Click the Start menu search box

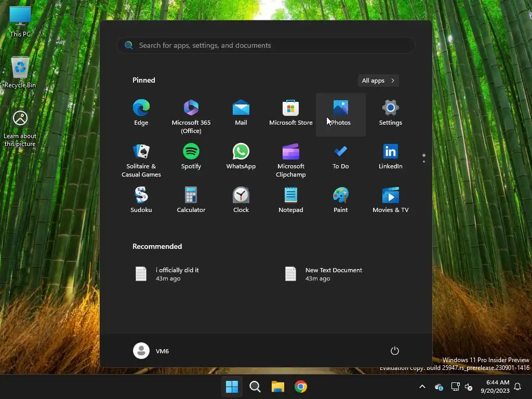coord(266,45)
